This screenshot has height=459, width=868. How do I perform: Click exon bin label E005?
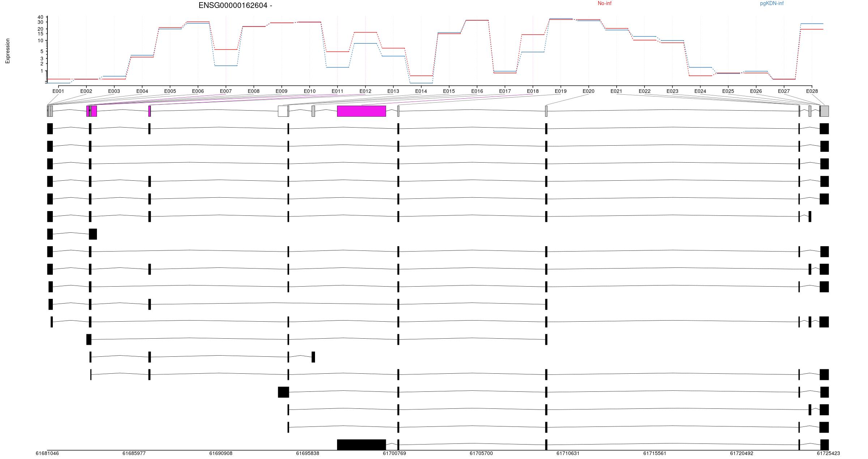click(170, 91)
